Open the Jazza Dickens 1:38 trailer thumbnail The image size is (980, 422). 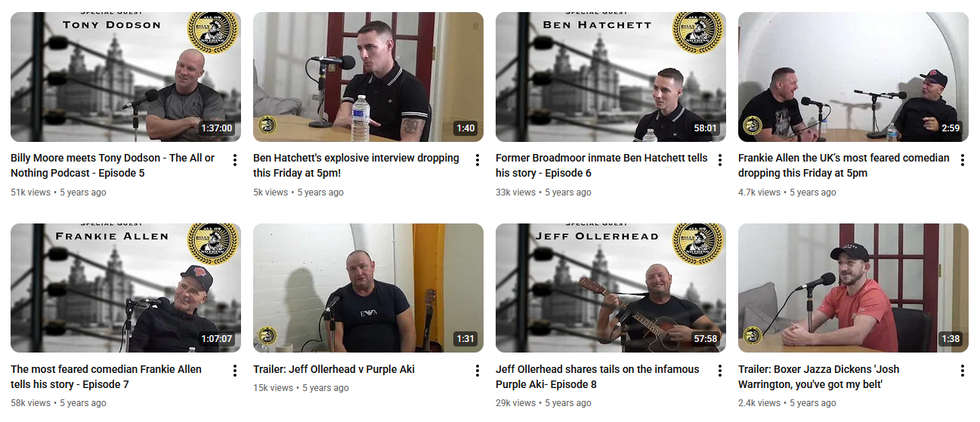click(853, 288)
